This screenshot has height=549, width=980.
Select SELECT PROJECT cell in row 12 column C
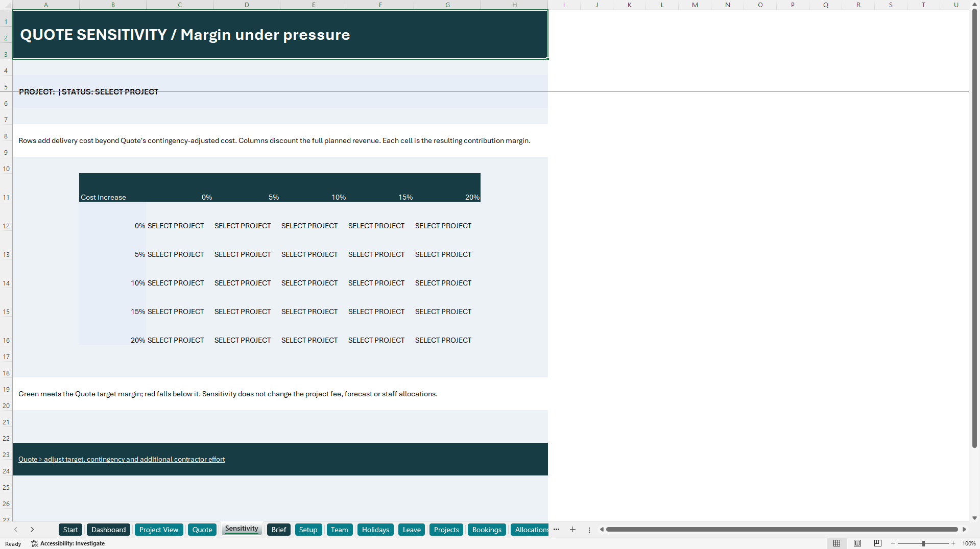tap(180, 216)
